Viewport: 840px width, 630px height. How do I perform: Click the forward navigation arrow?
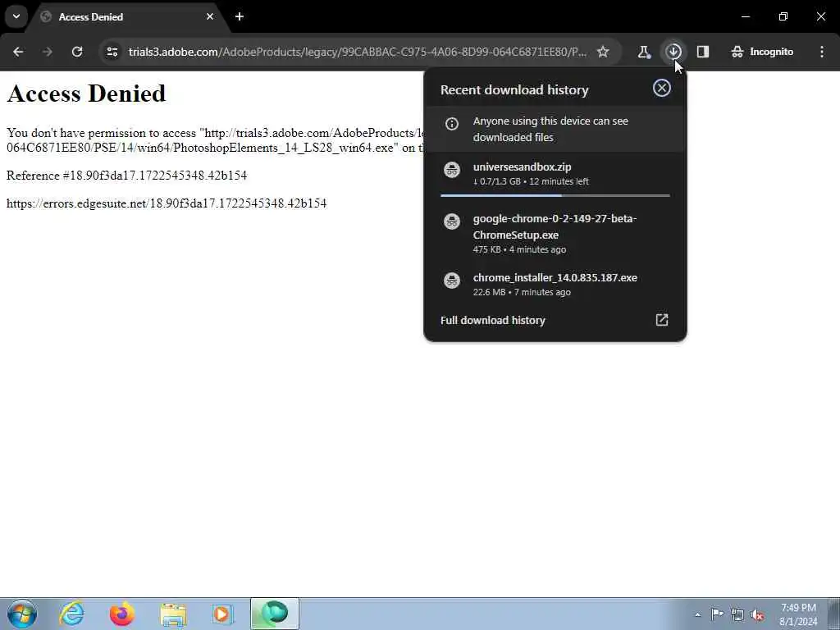[48, 52]
